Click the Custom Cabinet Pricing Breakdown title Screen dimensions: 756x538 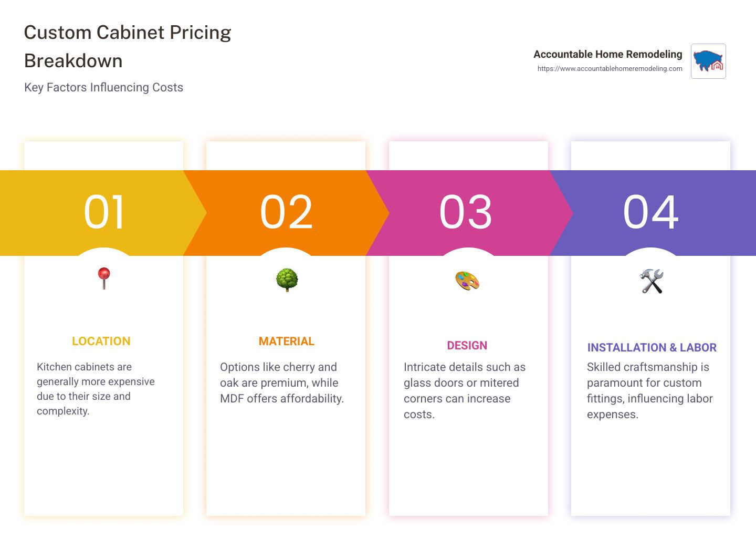point(128,46)
